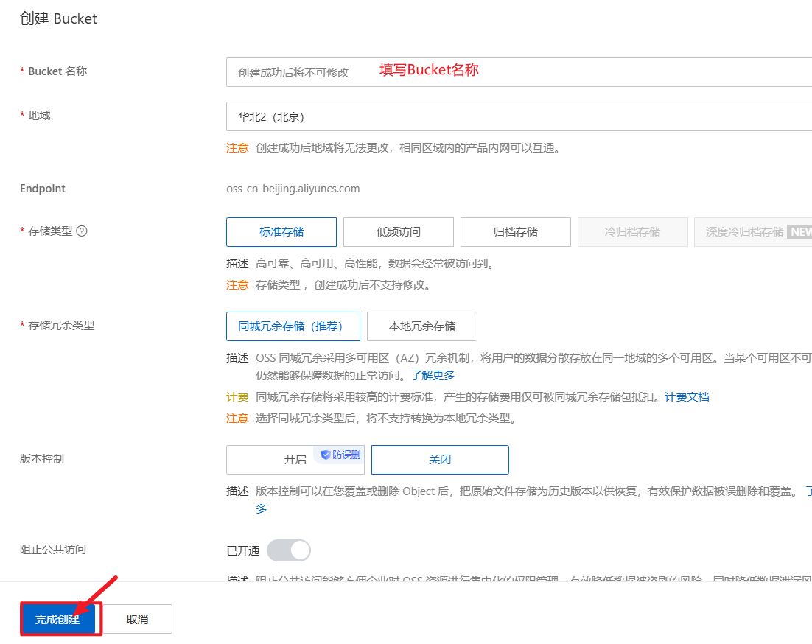
Task: Click the 取消 button
Action: (138, 619)
